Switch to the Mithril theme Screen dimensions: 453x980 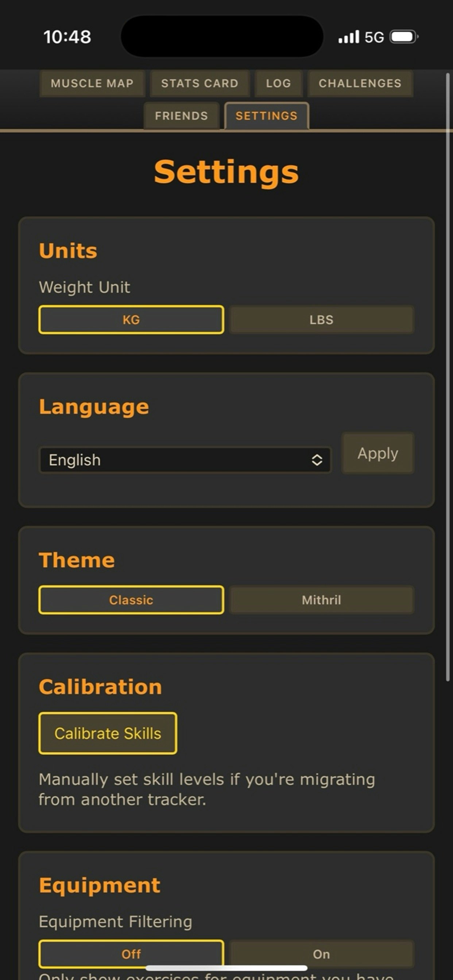pyautogui.click(x=322, y=600)
